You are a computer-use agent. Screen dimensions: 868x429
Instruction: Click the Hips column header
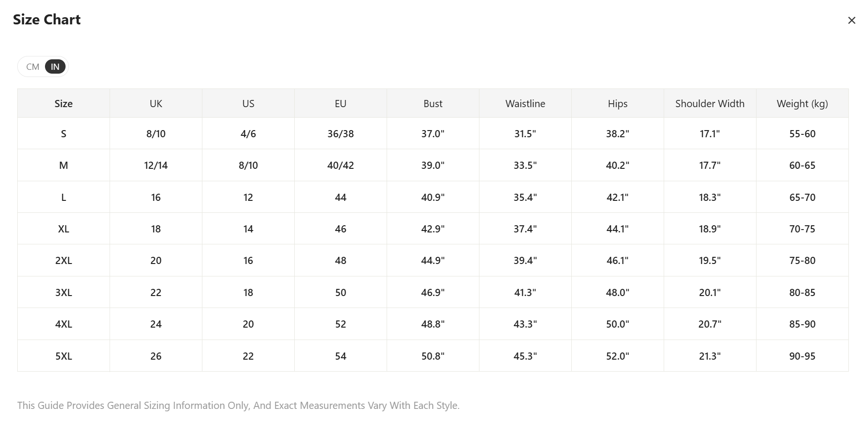618,104
